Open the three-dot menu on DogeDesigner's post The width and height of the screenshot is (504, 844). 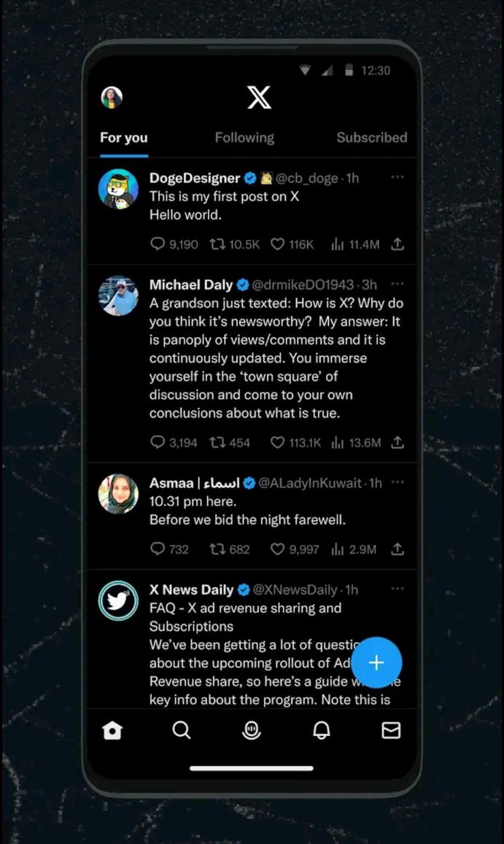[x=398, y=177]
